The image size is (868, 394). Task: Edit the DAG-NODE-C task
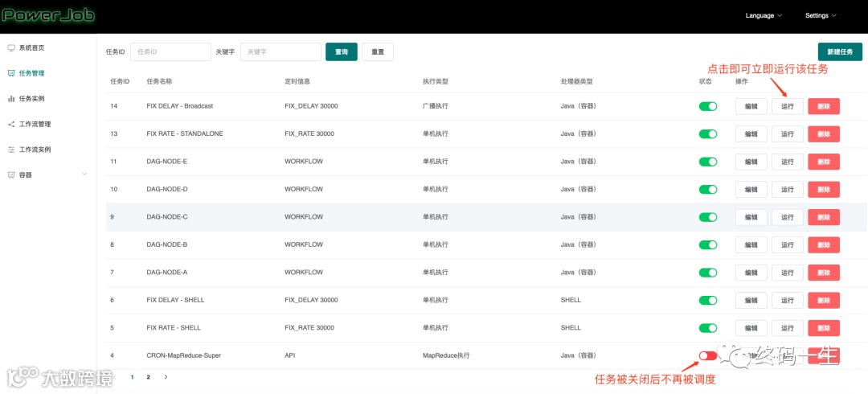[751, 217]
